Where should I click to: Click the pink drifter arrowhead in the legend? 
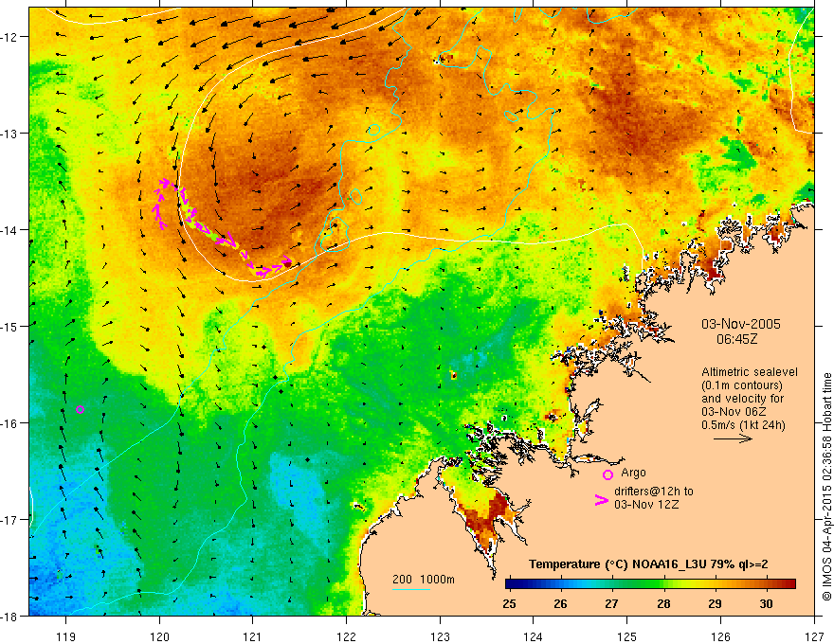coord(602,500)
